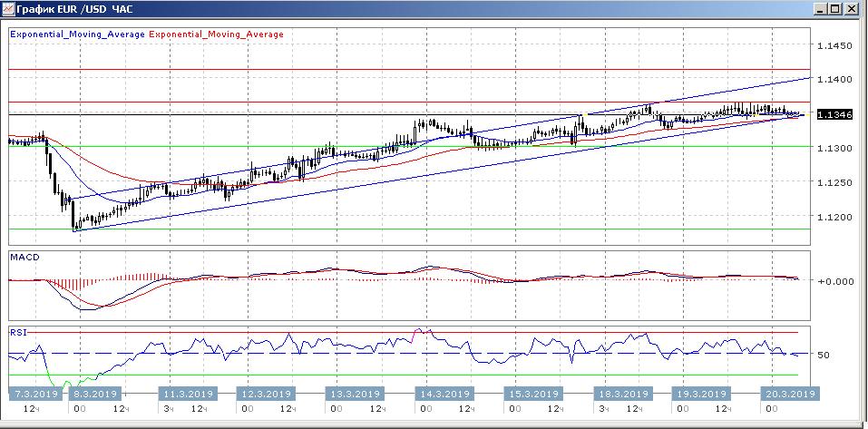Select the 12.3.2019 date marker

[x=265, y=395]
